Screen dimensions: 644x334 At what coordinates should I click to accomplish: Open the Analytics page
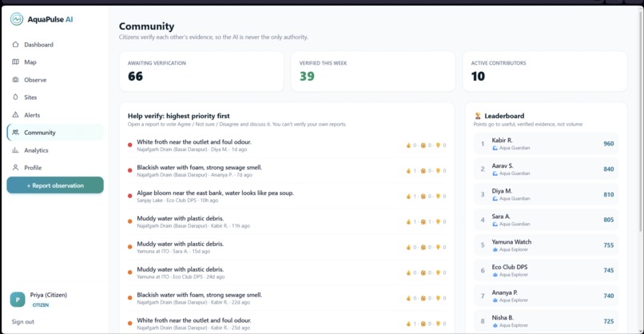pyautogui.click(x=55, y=150)
